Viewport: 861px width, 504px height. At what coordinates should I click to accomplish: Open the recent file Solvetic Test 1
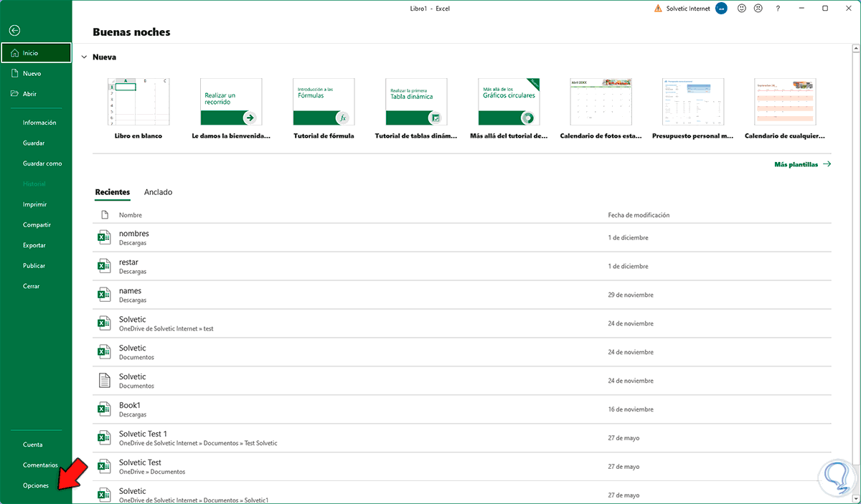pyautogui.click(x=463, y=438)
